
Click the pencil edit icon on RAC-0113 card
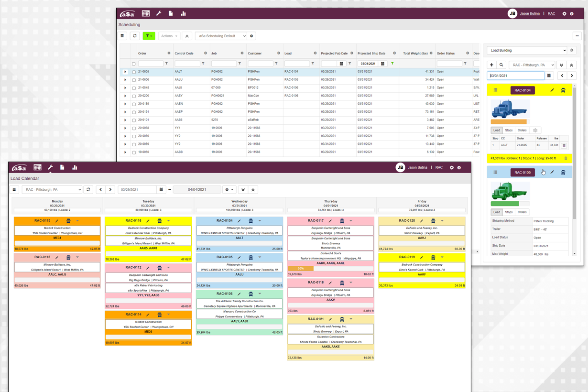(x=57, y=221)
